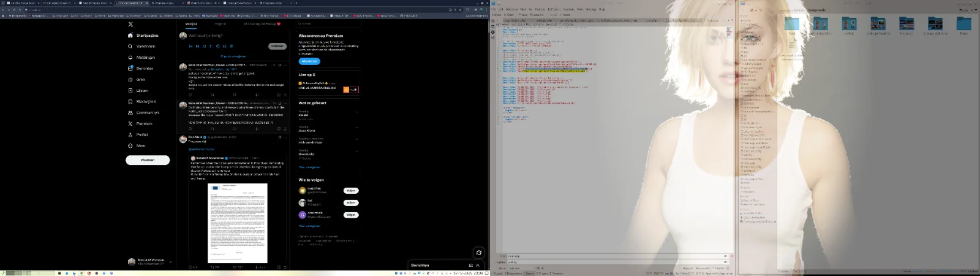The image size is (980, 276).
Task: Add GIF icon in post composer
Action: coord(198,46)
